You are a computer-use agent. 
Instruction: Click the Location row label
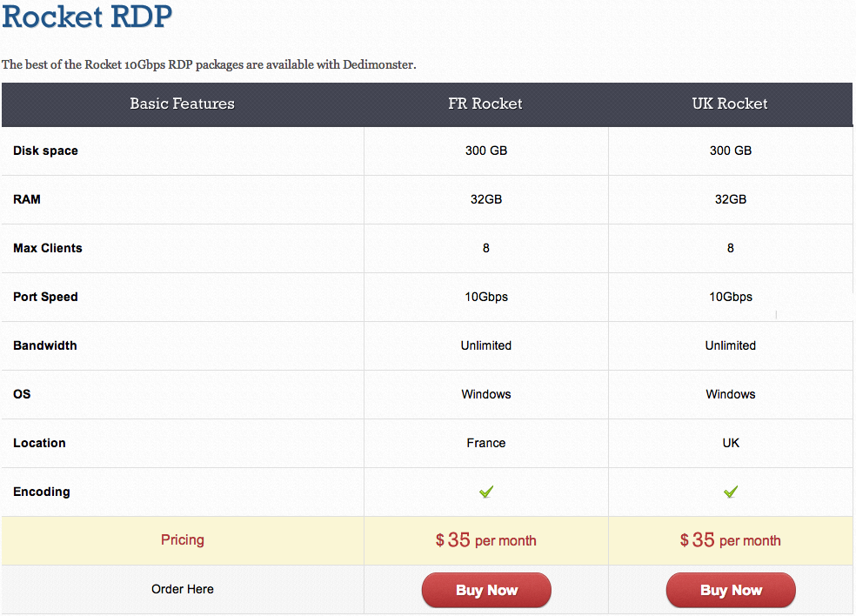point(39,443)
